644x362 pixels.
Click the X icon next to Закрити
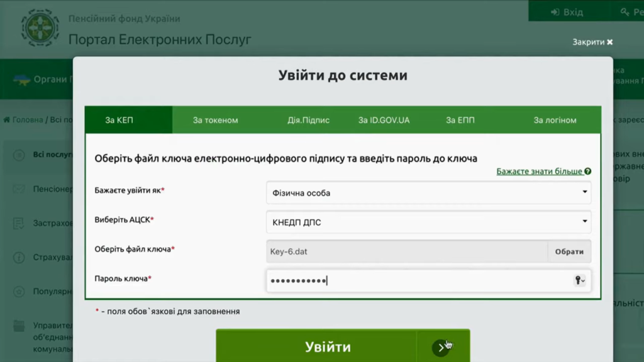tap(609, 42)
